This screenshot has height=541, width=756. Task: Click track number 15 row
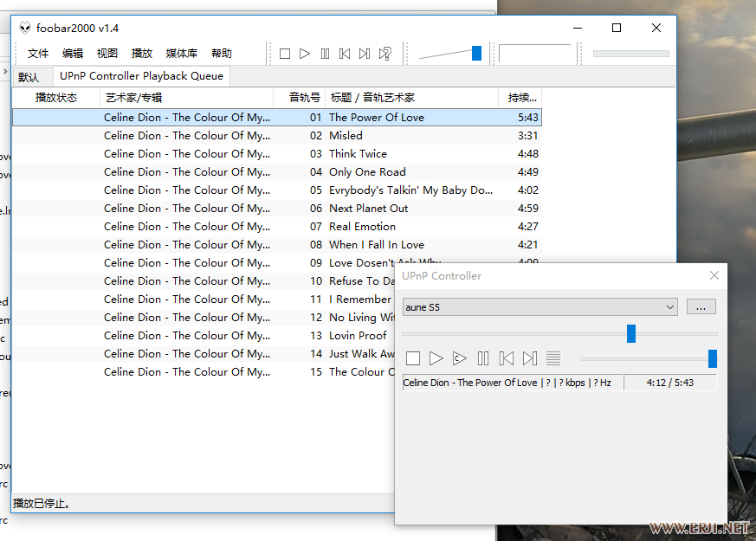(204, 372)
